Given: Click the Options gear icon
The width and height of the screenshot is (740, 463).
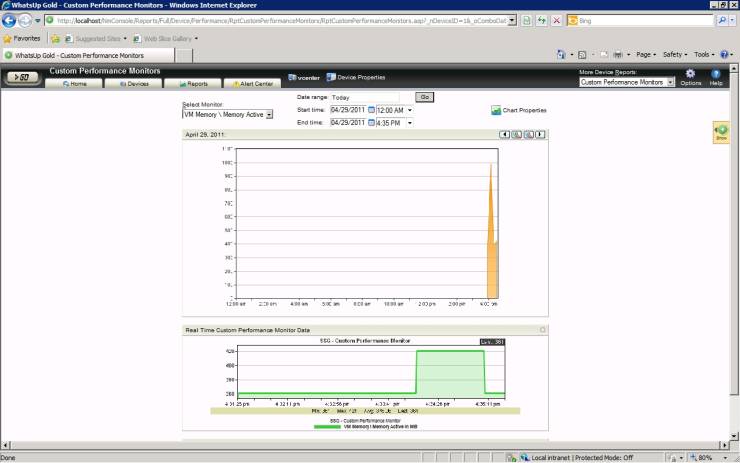Looking at the screenshot, I should point(691,75).
